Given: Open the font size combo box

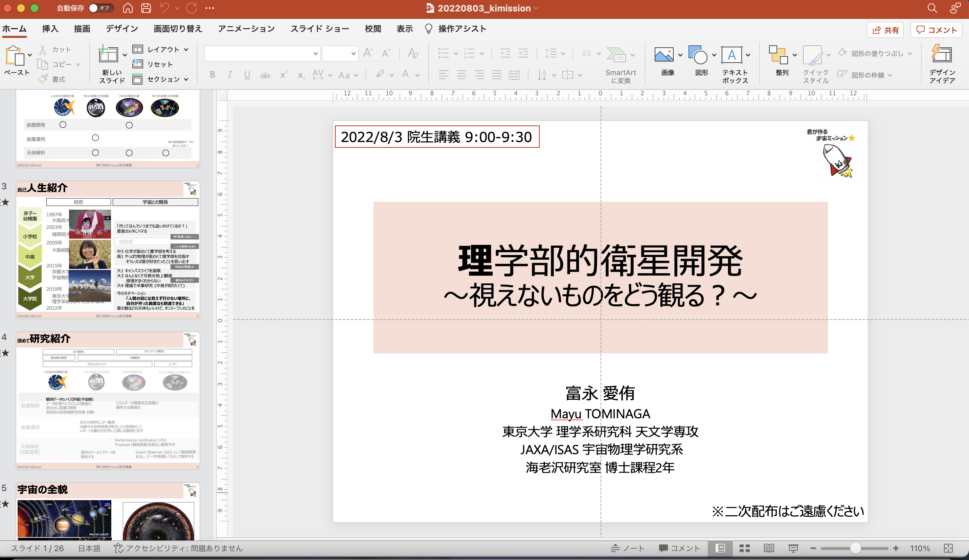Looking at the screenshot, I should [x=340, y=53].
